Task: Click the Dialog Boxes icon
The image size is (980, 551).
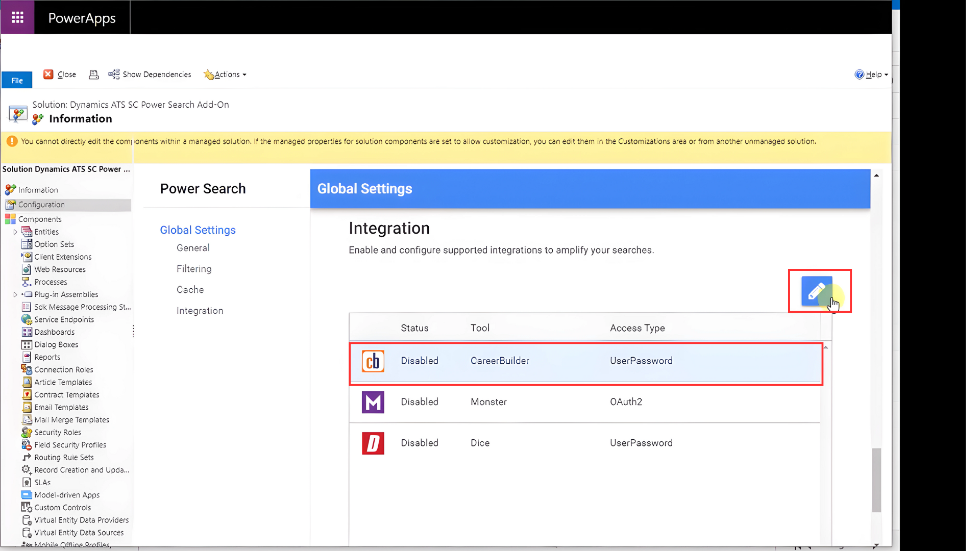Action: [x=27, y=345]
